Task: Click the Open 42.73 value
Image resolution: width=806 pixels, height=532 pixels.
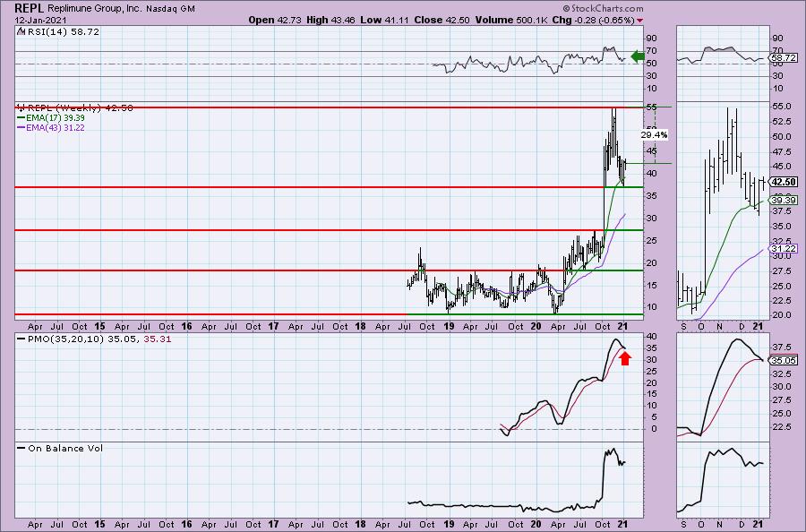Action: click(275, 20)
